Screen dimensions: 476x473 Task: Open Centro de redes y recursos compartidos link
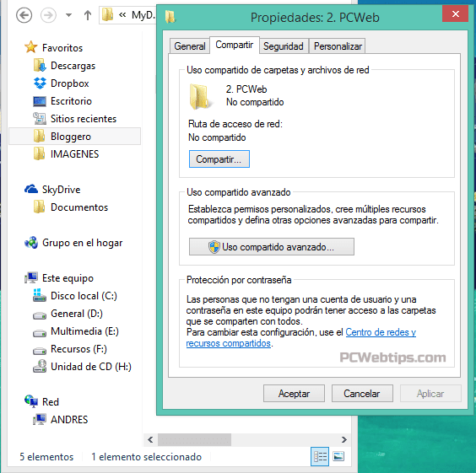pyautogui.click(x=300, y=338)
